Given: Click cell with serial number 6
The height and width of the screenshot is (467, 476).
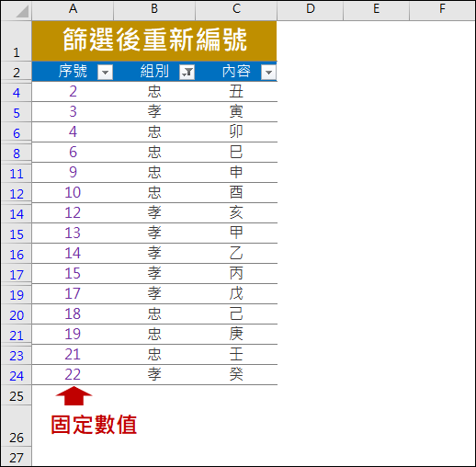Looking at the screenshot, I should (x=73, y=153).
